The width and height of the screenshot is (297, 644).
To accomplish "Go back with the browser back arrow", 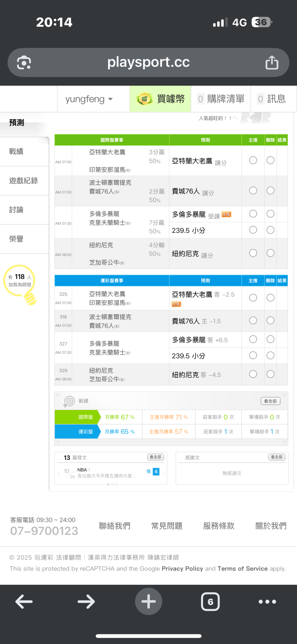I will tap(24, 602).
